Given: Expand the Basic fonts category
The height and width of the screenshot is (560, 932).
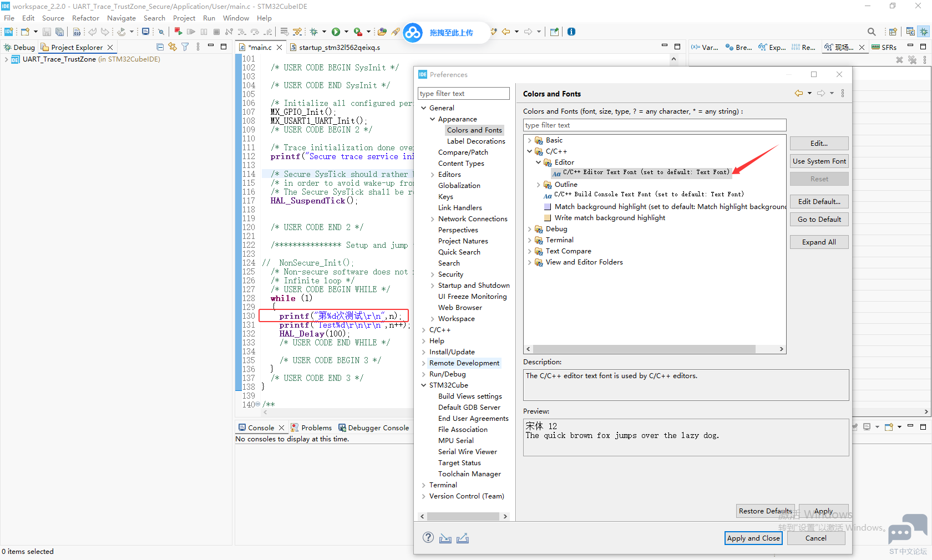Looking at the screenshot, I should pyautogui.click(x=529, y=140).
